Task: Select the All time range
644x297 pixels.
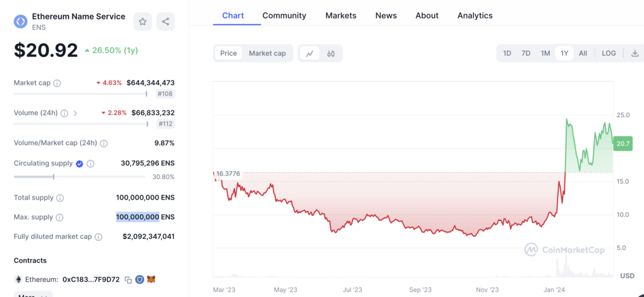Action: [x=583, y=53]
